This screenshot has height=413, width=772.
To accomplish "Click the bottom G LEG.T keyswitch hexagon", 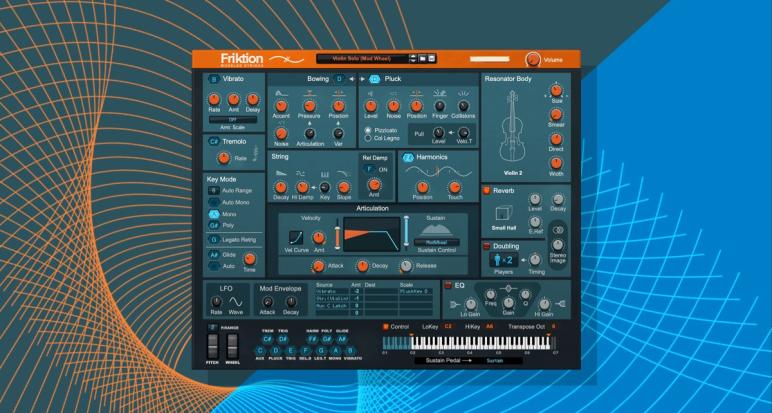I will 321,350.
